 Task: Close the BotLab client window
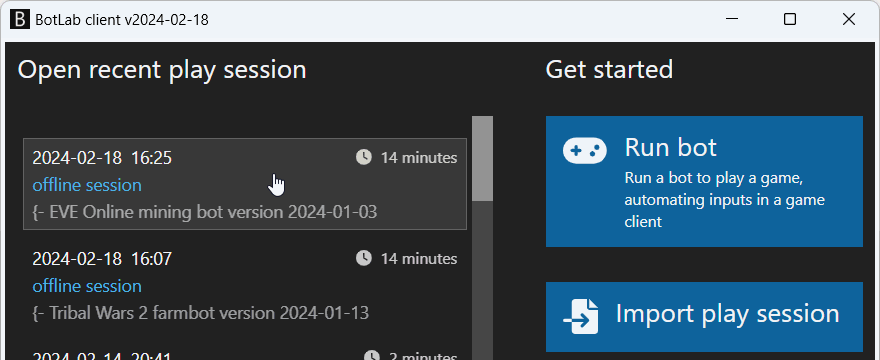[849, 20]
